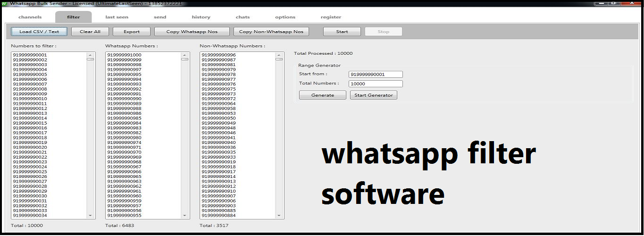Click the Total Numbers input field
This screenshot has width=644, height=236.
click(376, 84)
